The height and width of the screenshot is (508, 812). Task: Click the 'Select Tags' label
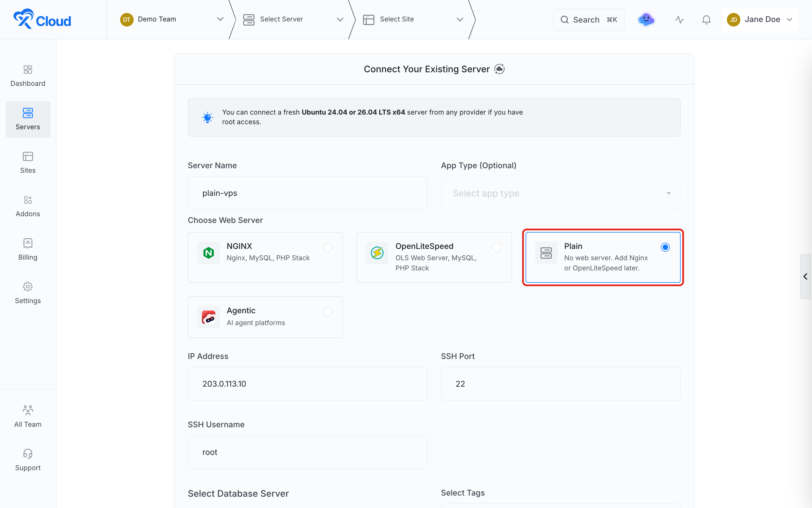coord(463,492)
